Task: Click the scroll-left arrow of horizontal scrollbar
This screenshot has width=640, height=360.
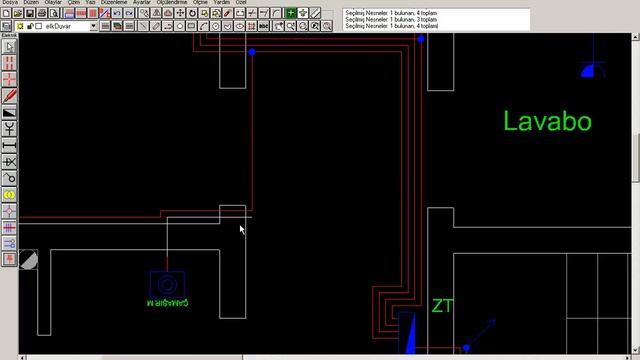Action: [x=22, y=358]
